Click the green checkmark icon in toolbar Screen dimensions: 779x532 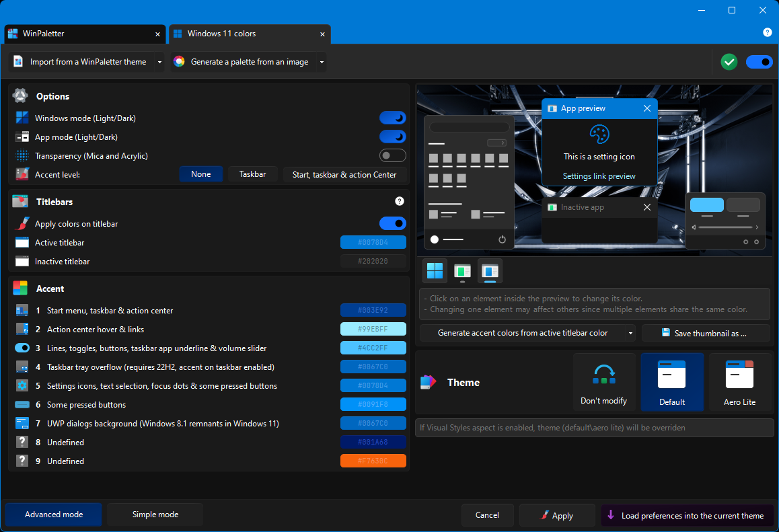pyautogui.click(x=729, y=62)
